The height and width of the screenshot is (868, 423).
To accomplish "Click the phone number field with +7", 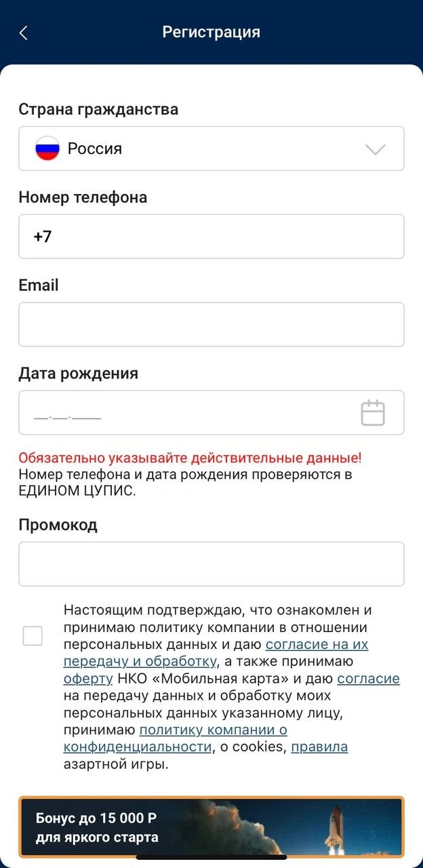I will pos(211,236).
